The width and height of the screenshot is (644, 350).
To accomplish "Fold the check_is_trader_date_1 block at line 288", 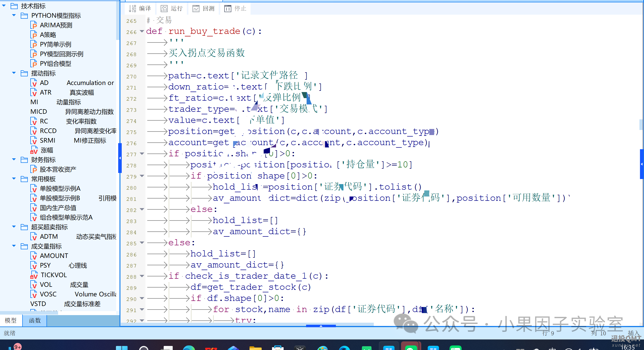I will tap(142, 276).
